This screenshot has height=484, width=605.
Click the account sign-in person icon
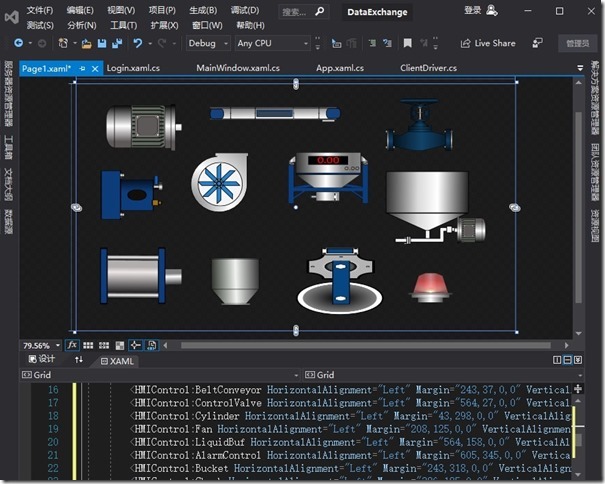492,10
